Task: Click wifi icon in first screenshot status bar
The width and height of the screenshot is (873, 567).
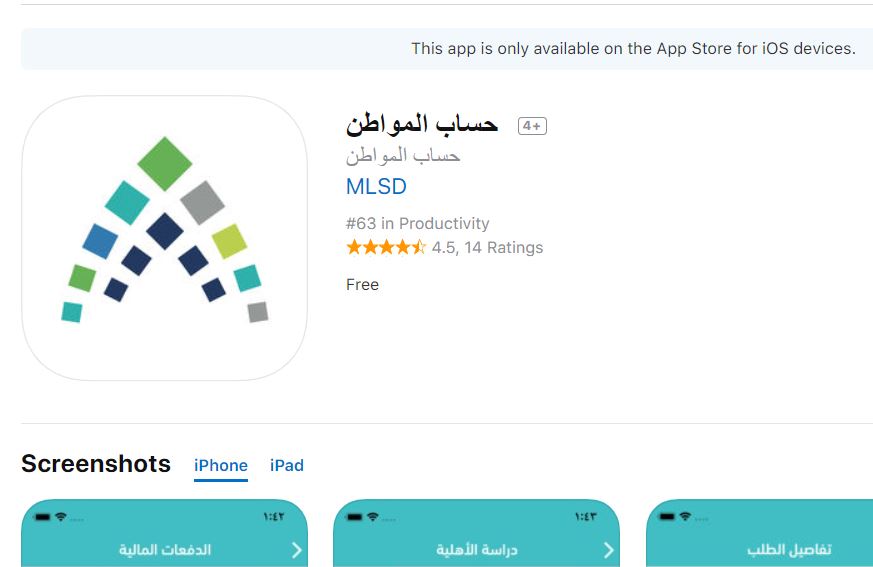Action: tap(61, 517)
